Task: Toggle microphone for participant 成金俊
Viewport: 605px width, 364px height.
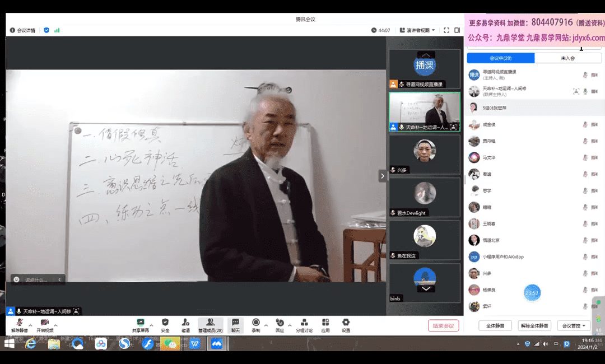Action: 585,124
